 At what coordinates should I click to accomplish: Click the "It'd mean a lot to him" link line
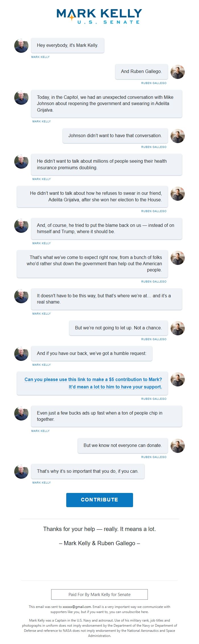(115, 387)
